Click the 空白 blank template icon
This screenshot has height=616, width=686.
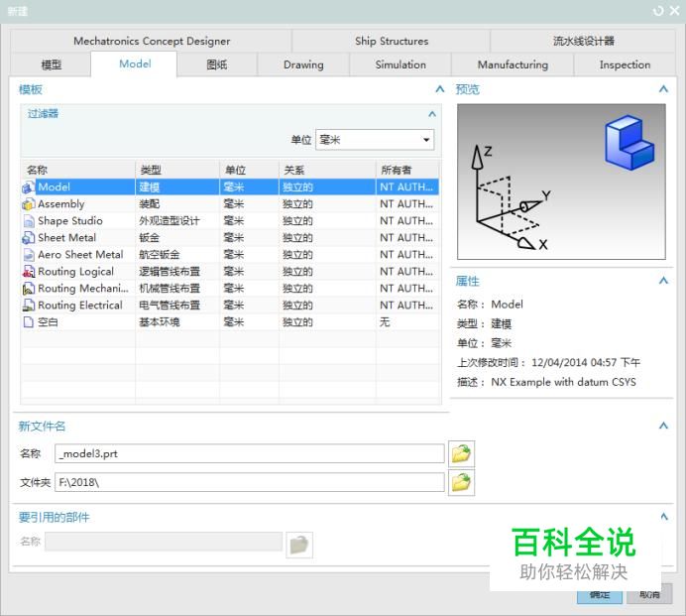click(x=28, y=322)
